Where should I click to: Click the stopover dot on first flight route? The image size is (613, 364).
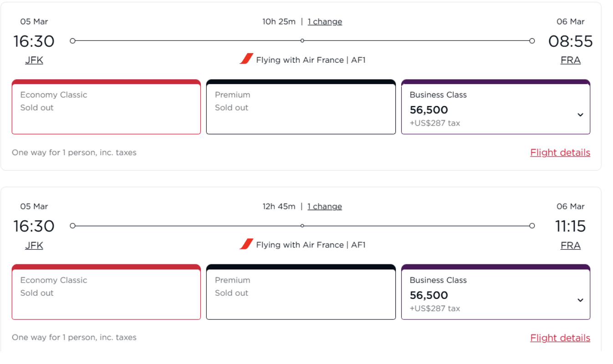302,41
